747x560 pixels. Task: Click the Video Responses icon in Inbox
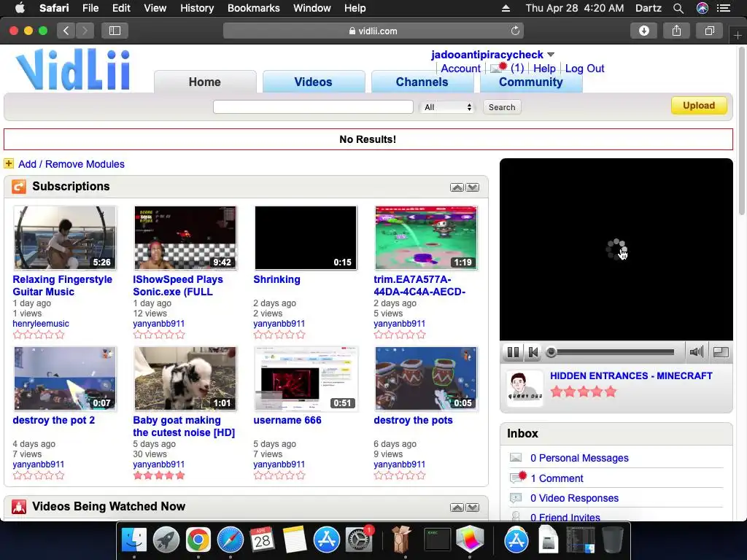pos(516,498)
